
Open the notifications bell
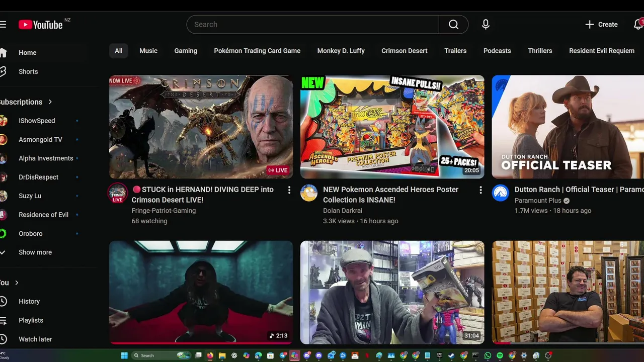[638, 24]
